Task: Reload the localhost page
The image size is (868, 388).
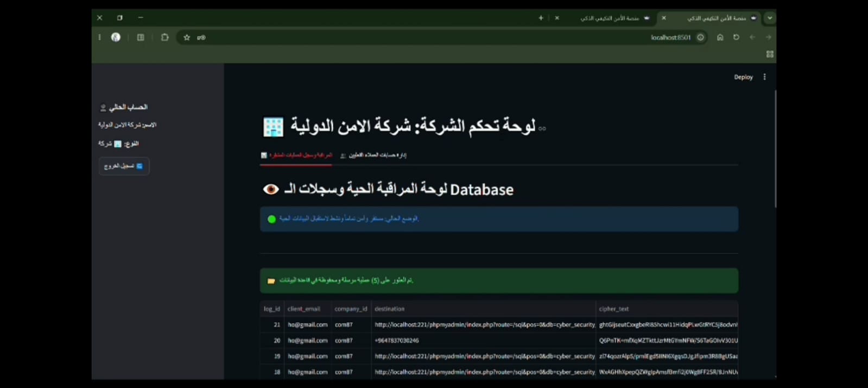Action: [736, 37]
